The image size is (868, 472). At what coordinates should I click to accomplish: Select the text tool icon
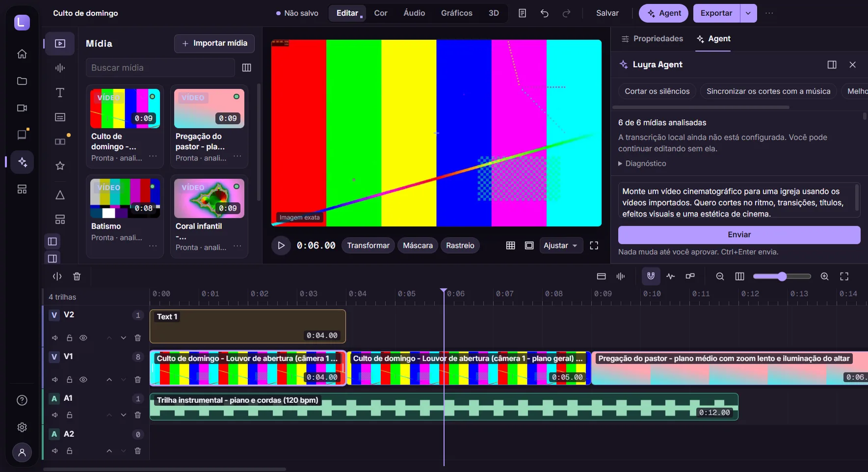(x=60, y=93)
